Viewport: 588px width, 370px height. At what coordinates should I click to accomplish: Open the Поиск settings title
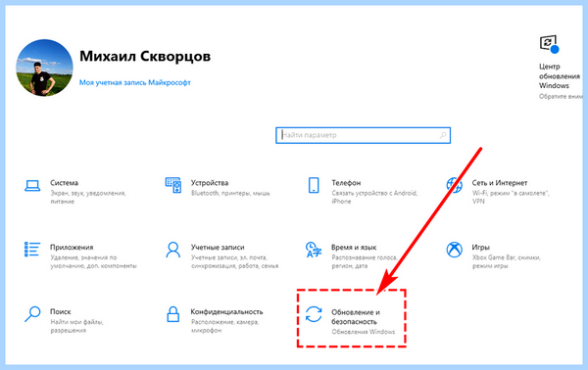(61, 311)
